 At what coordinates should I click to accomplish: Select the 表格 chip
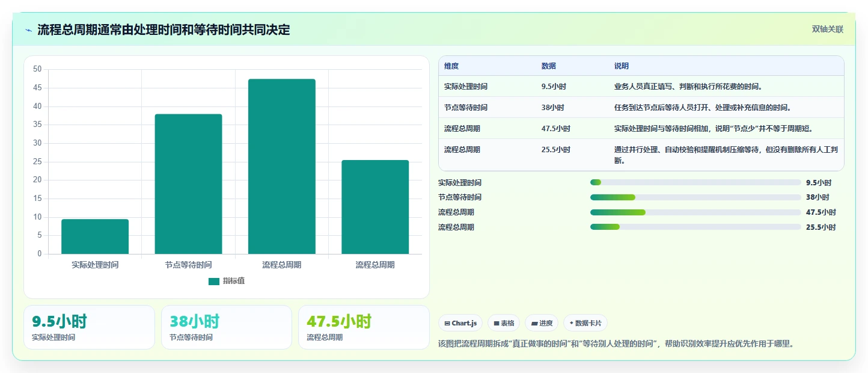click(x=504, y=323)
